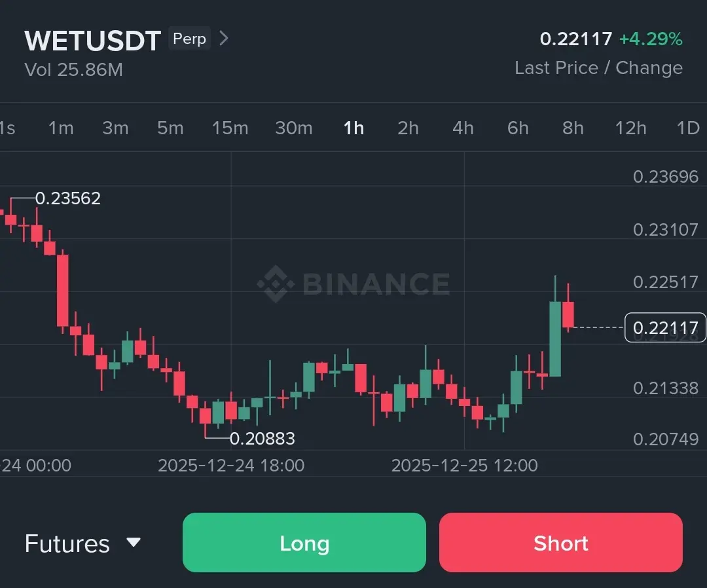Switch chart to 6h interval
Image resolution: width=707 pixels, height=588 pixels.
click(518, 128)
